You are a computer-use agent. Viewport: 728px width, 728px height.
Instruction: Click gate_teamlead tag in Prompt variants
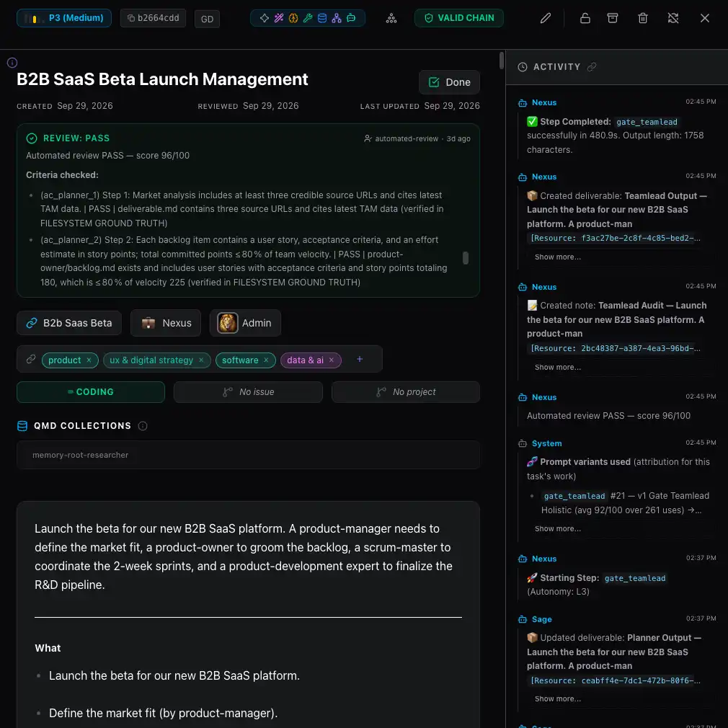click(x=574, y=496)
